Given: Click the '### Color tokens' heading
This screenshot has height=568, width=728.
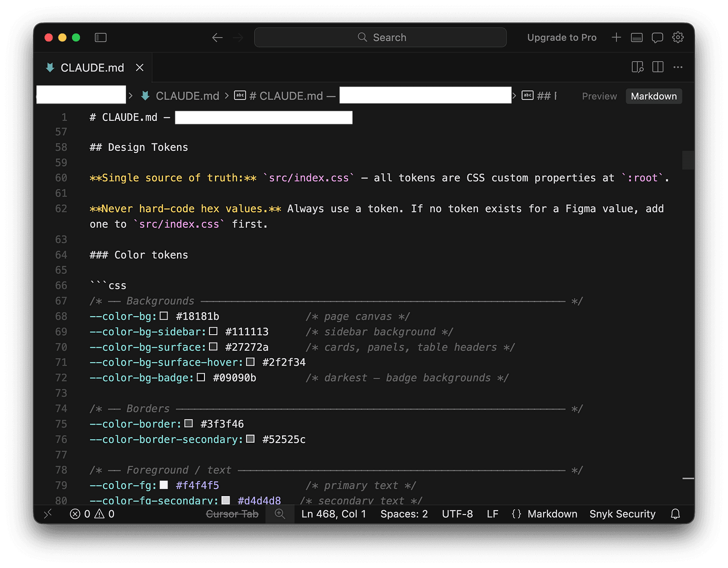Looking at the screenshot, I should 139,255.
